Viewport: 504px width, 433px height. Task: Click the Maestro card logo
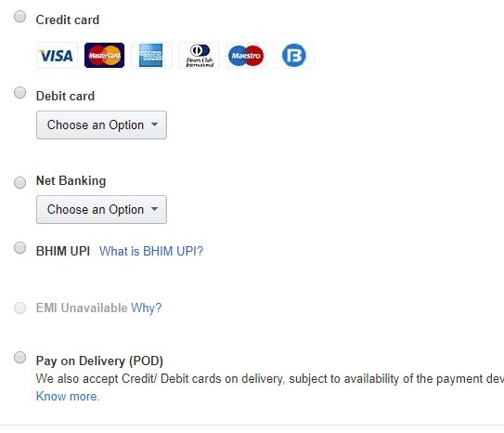pos(246,56)
